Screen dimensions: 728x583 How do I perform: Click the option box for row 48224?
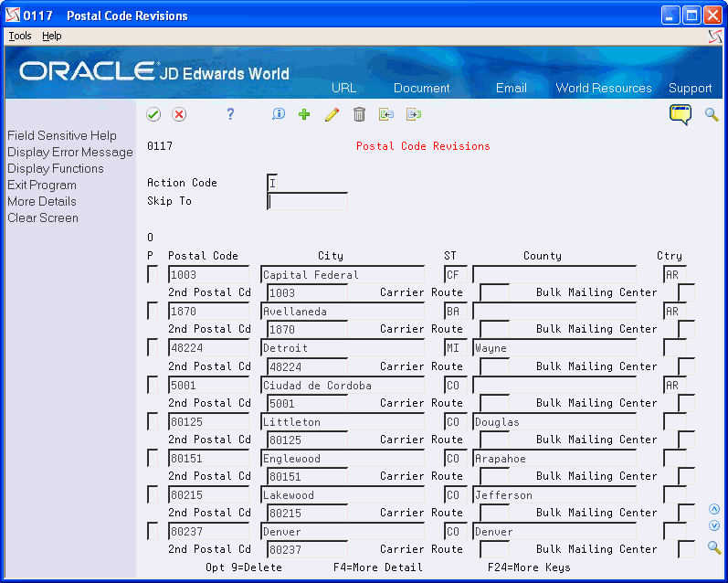[x=153, y=347]
